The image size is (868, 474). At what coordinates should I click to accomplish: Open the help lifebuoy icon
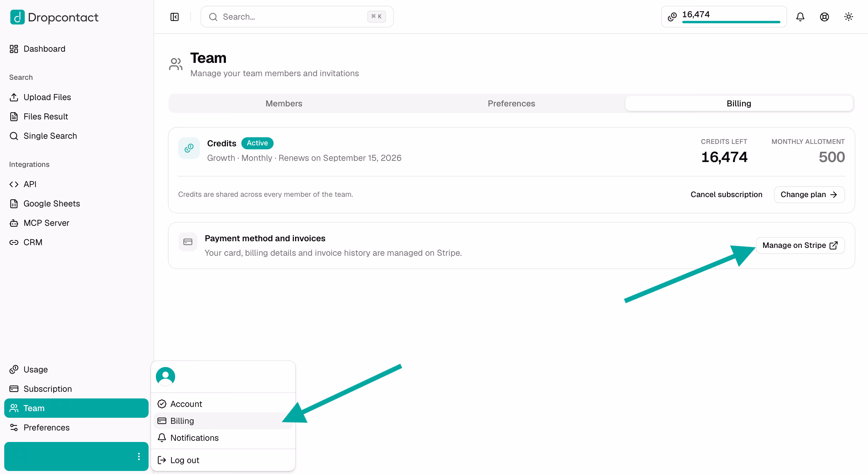point(824,17)
